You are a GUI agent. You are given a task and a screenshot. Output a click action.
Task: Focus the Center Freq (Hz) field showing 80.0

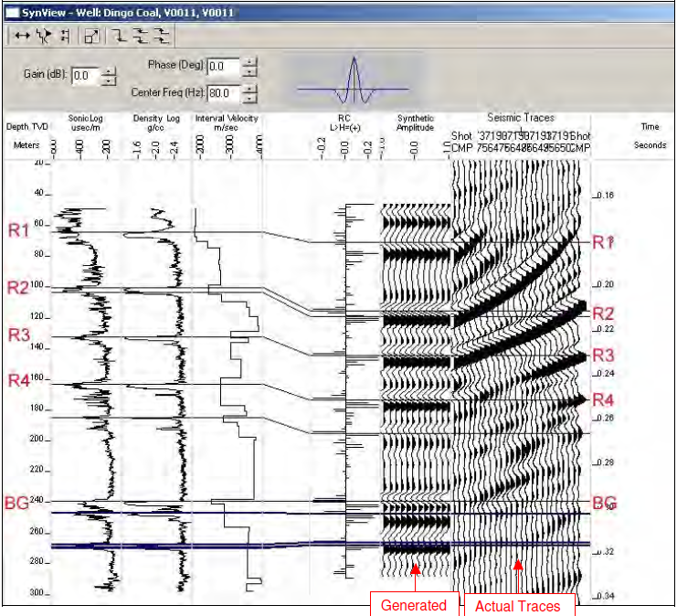pyautogui.click(x=223, y=92)
